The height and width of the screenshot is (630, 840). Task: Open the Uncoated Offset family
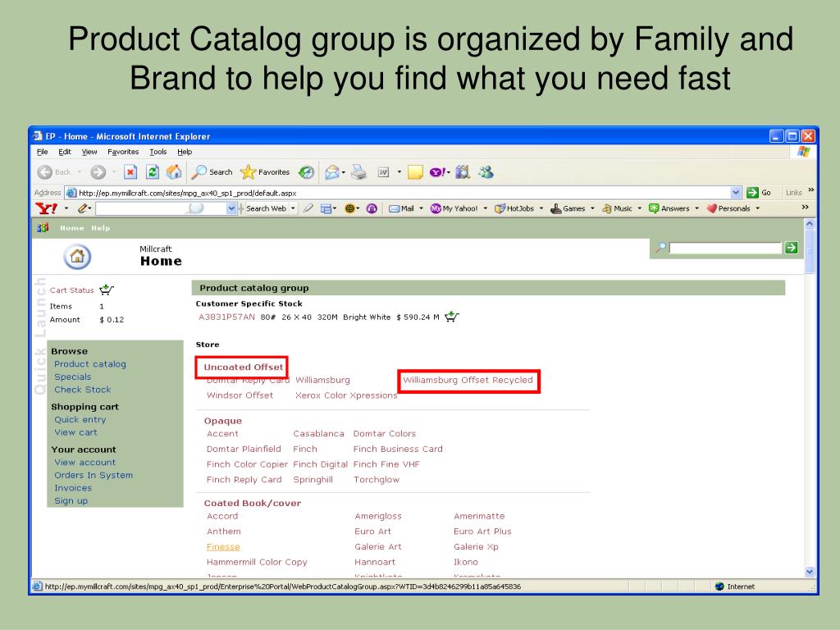coord(243,367)
